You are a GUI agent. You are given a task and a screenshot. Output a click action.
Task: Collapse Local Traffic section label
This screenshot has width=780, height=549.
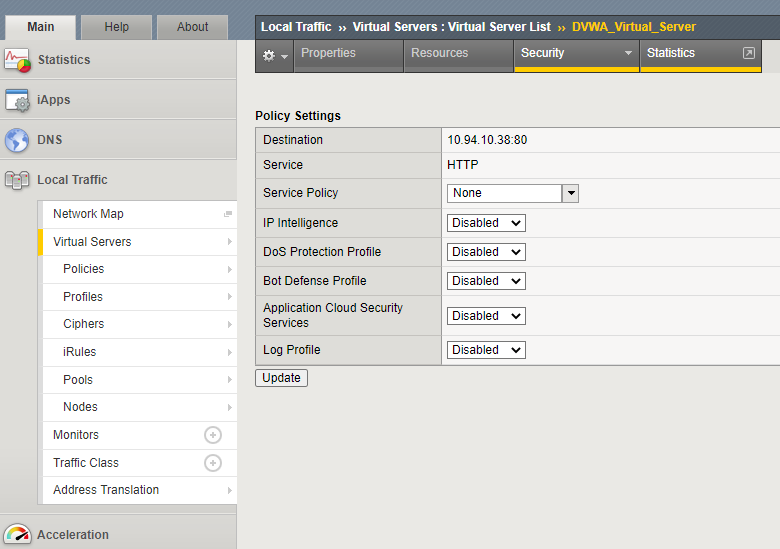(x=72, y=180)
